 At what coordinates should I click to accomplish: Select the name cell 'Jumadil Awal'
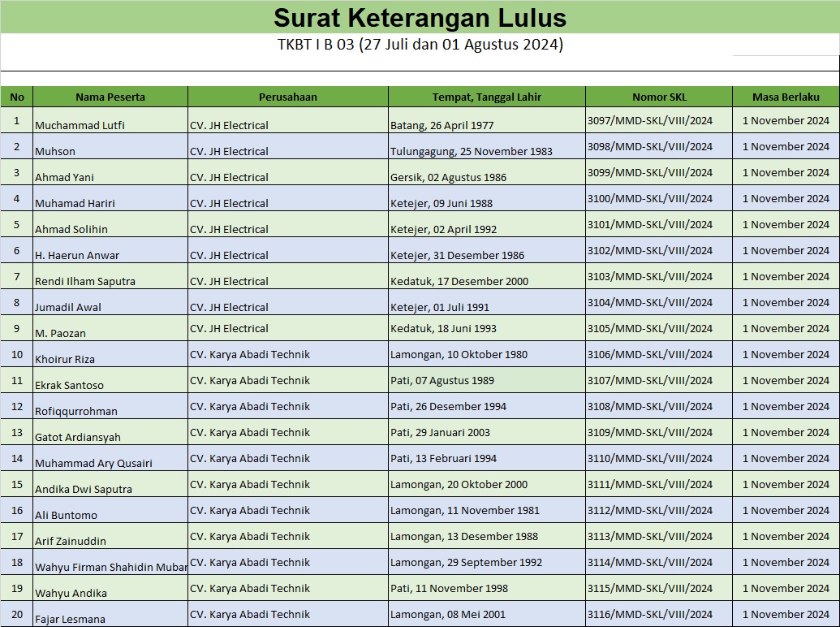click(x=110, y=302)
